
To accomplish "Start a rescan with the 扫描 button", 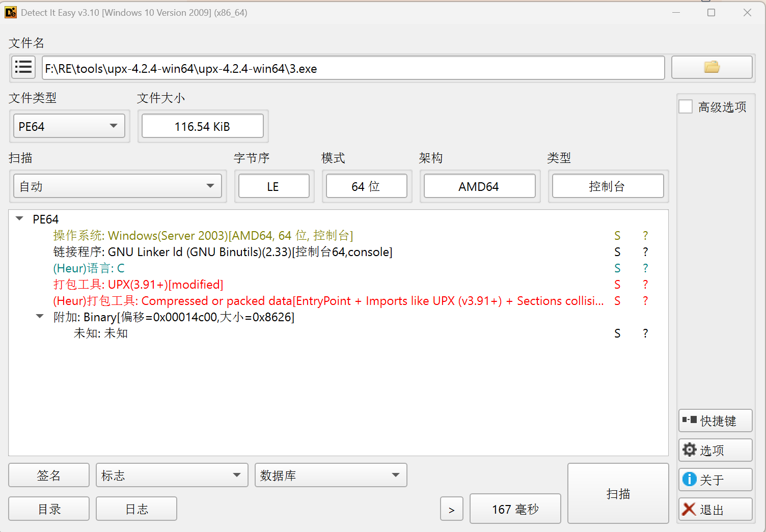I will (x=618, y=493).
